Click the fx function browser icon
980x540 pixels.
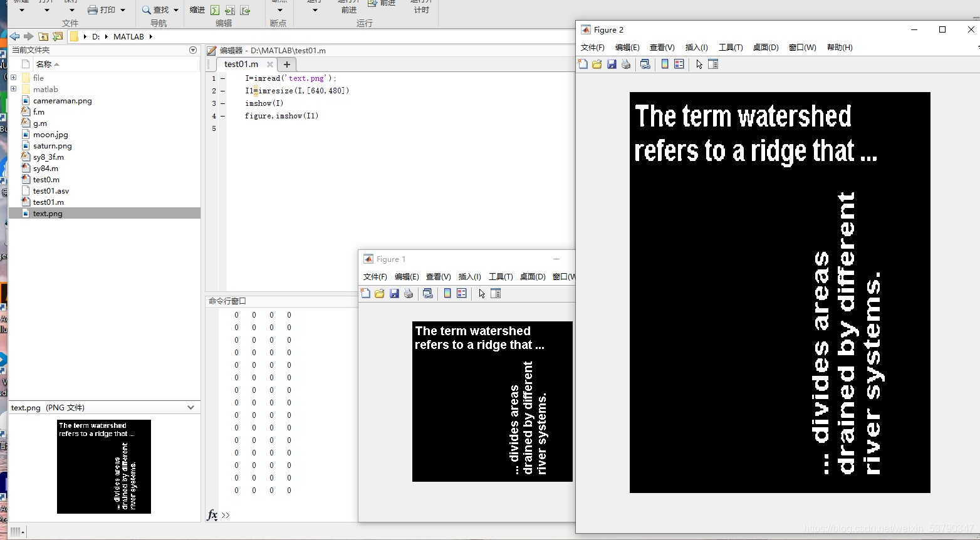(x=212, y=515)
